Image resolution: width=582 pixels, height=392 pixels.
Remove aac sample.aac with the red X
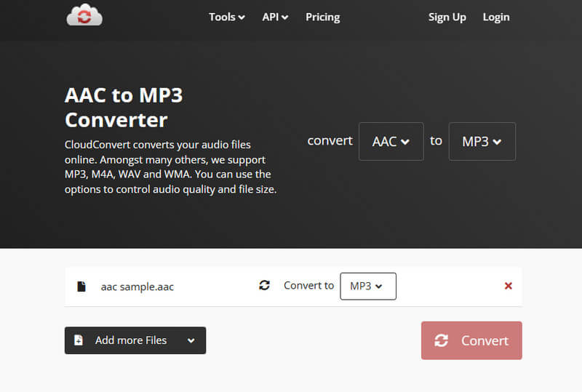508,286
